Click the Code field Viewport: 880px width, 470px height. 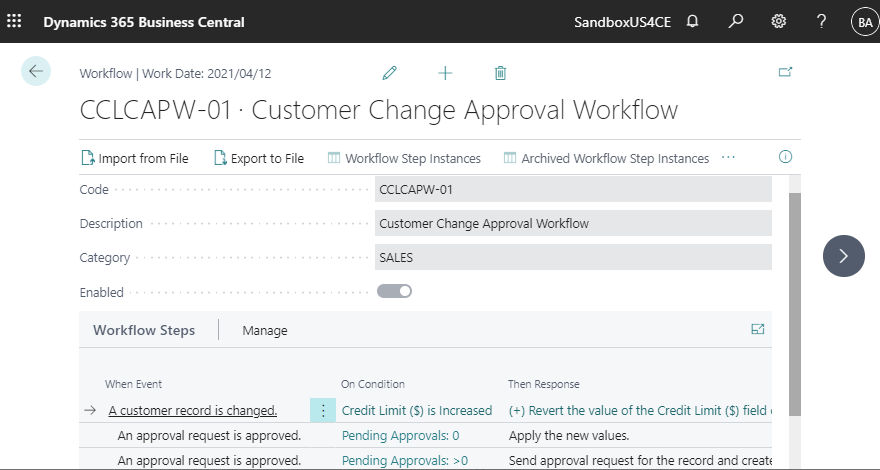[573, 189]
